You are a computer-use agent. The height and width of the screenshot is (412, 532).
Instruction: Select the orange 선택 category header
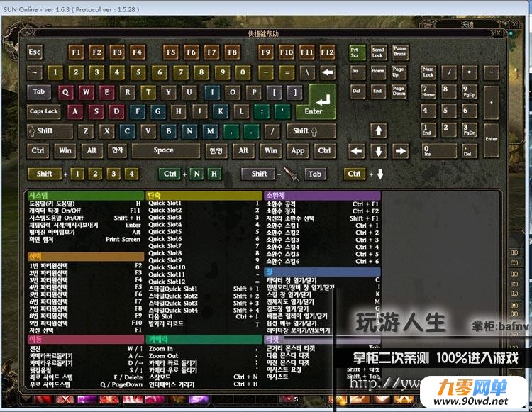[x=86, y=257]
